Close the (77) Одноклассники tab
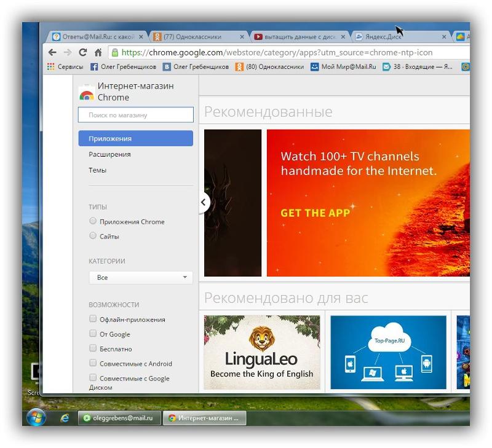 pos(242,37)
